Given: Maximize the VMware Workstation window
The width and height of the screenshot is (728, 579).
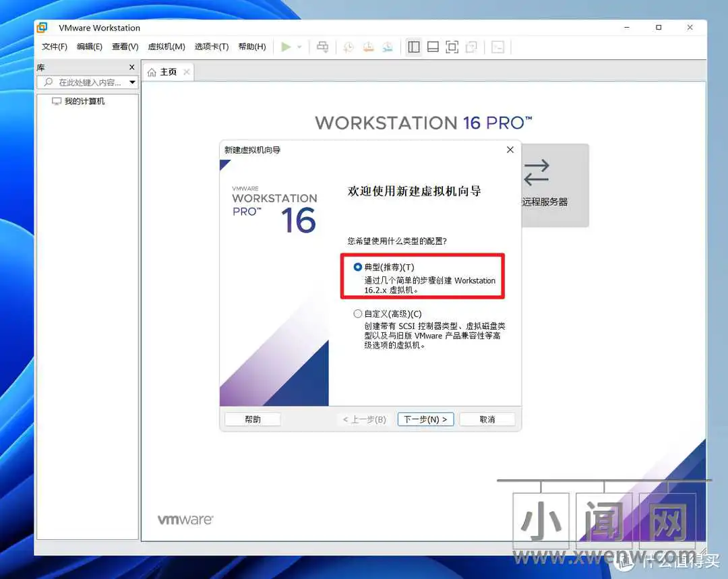Looking at the screenshot, I should [659, 28].
